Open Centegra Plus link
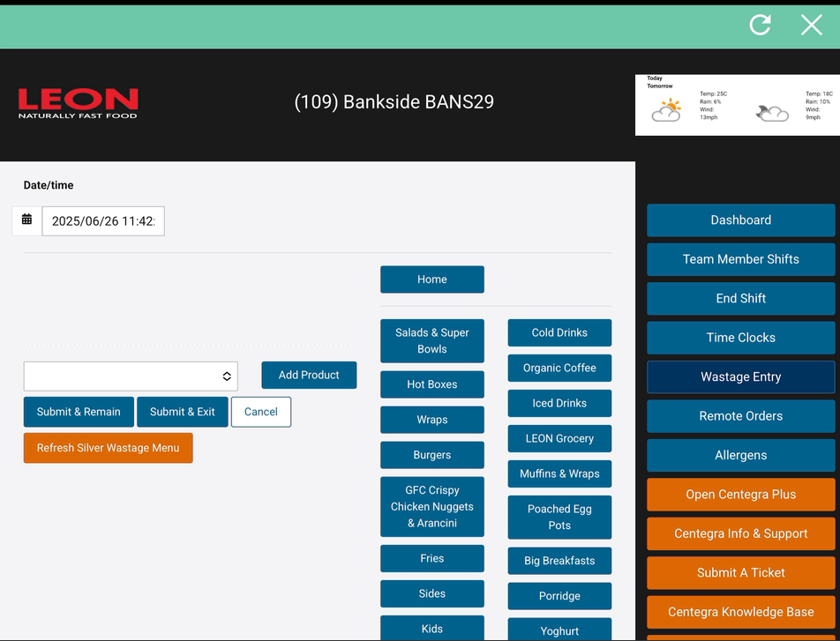This screenshot has width=840, height=641. click(740, 495)
